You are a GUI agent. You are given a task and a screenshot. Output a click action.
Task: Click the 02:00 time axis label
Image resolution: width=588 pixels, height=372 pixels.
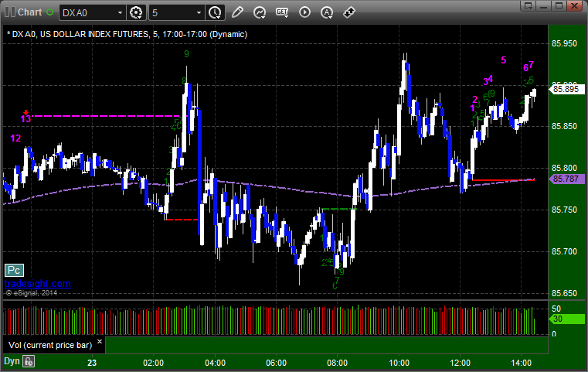[x=154, y=363]
